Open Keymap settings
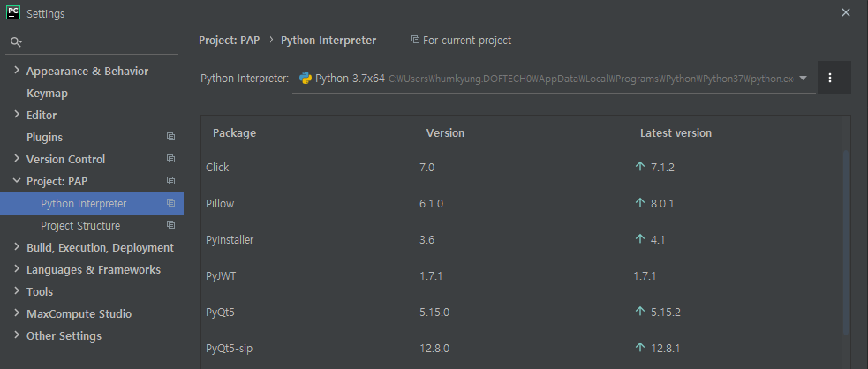Image resolution: width=868 pixels, height=369 pixels. [x=47, y=94]
